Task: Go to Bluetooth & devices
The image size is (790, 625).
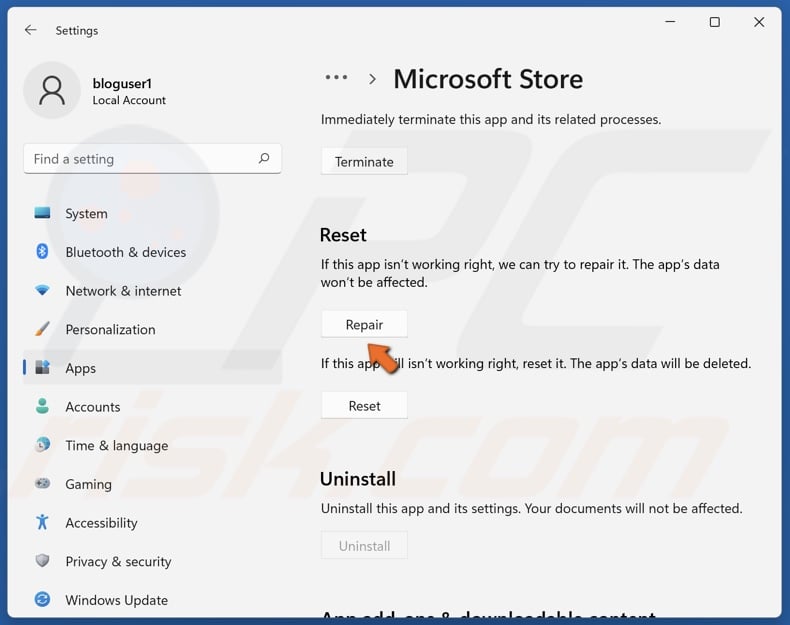Action: [125, 252]
